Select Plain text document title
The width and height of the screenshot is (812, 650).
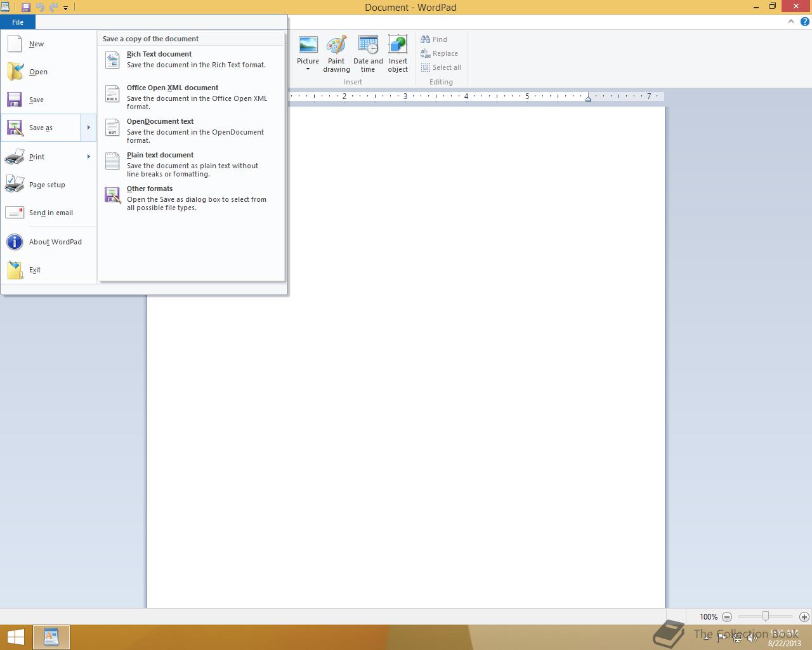[160, 155]
